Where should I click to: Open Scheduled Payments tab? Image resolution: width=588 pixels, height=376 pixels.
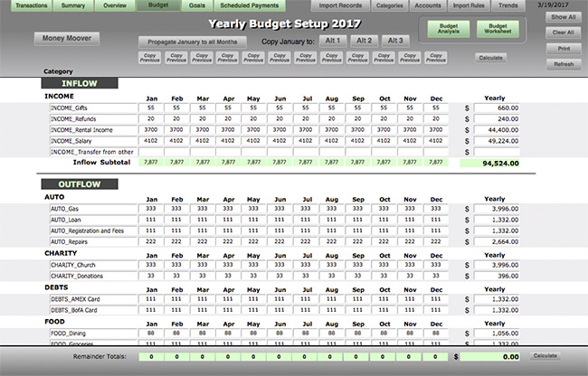click(250, 5)
